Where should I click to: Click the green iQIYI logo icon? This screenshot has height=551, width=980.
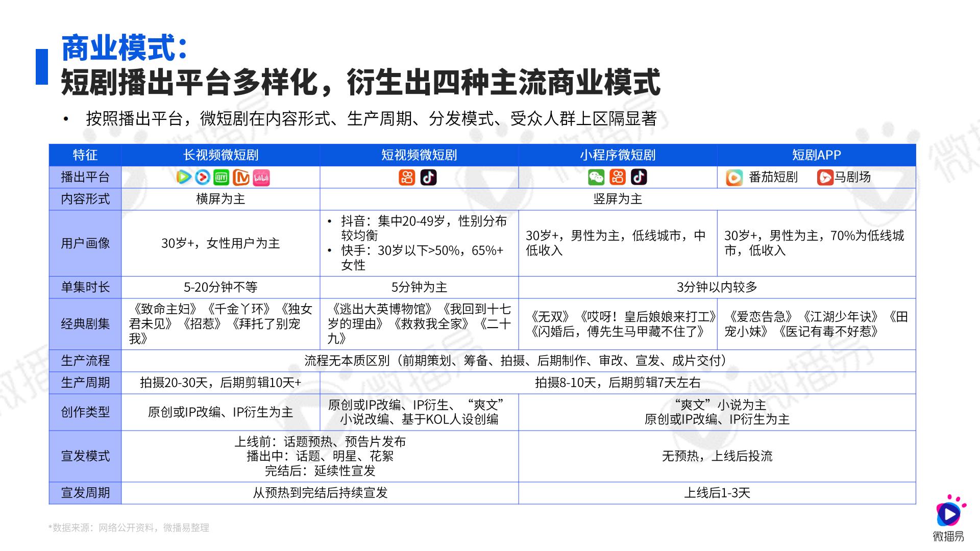click(x=222, y=177)
